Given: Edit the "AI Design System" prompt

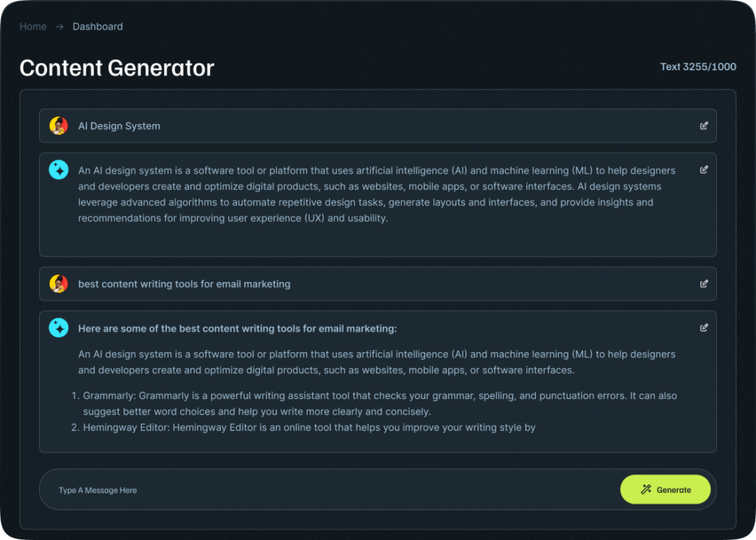Looking at the screenshot, I should coord(704,126).
